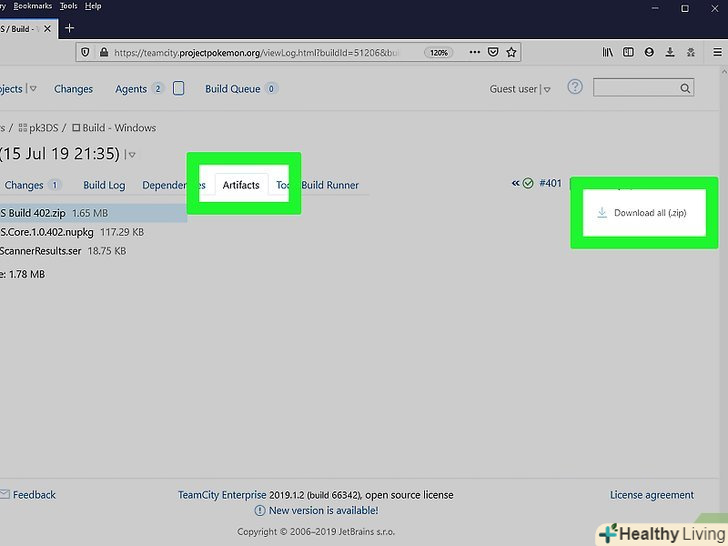Screen dimensions: 728x546
Task: Expand the Guest user dropdown
Action: click(x=547, y=90)
